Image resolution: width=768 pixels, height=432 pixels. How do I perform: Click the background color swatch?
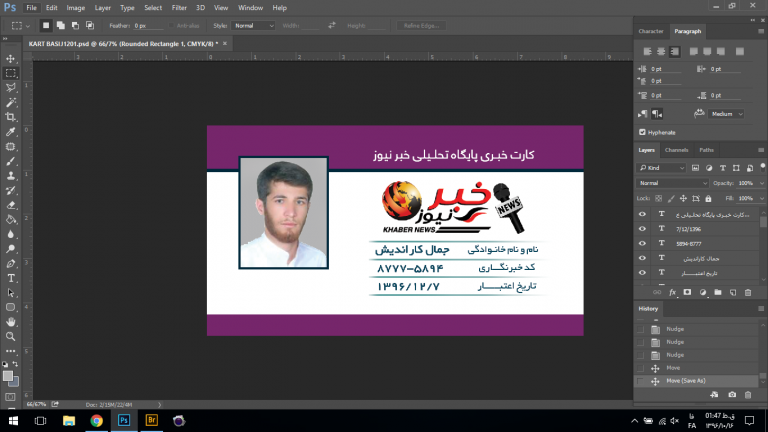click(x=15, y=383)
